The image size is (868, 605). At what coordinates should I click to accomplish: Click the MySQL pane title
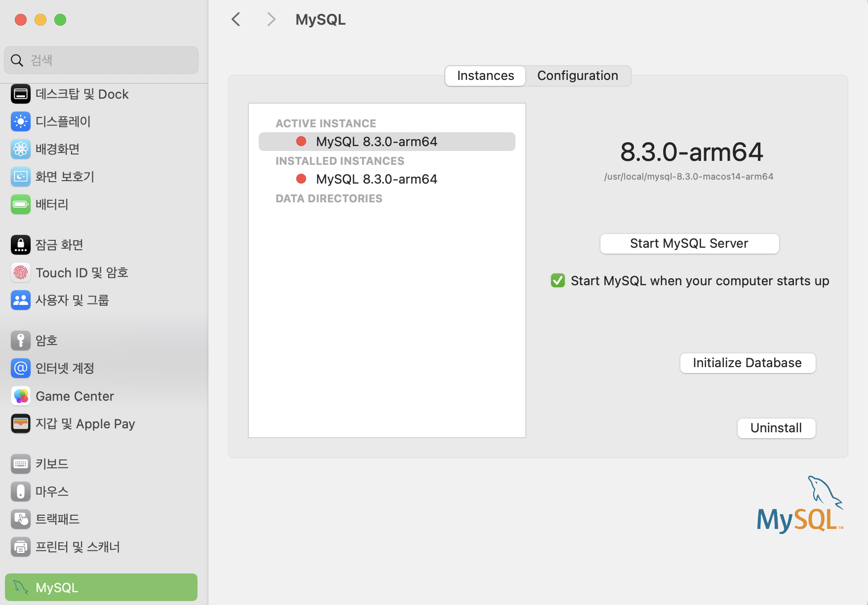point(320,20)
